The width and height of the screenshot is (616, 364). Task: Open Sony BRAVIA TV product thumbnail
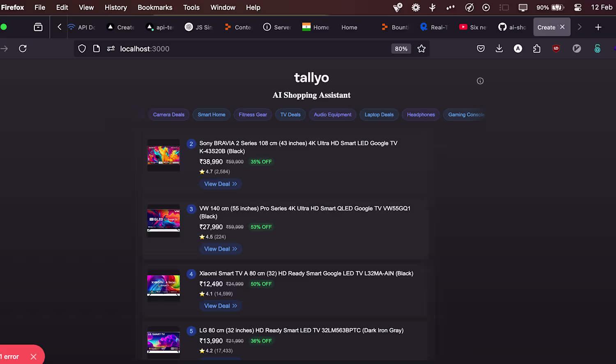click(163, 155)
